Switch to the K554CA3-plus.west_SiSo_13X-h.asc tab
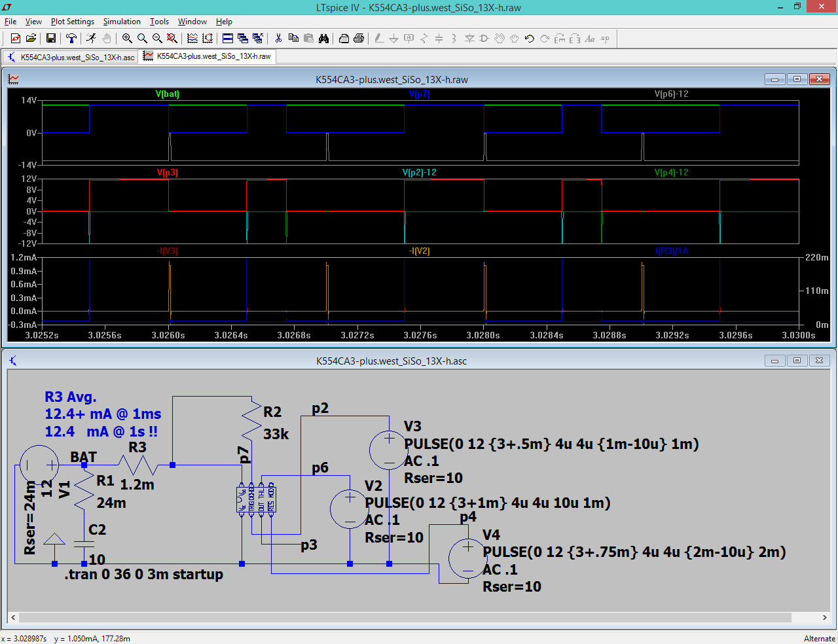The width and height of the screenshot is (838, 644). click(71, 57)
